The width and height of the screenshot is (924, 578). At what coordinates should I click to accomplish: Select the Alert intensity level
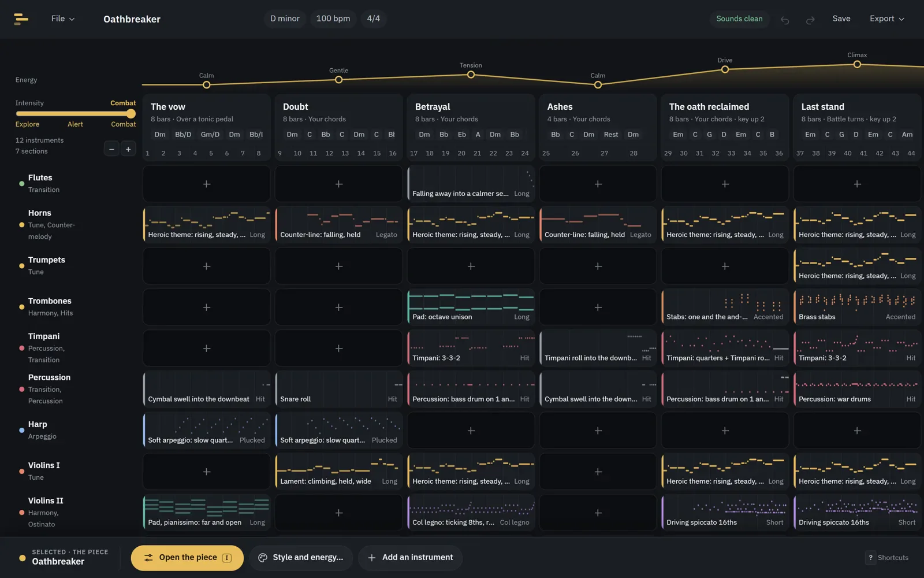[75, 124]
